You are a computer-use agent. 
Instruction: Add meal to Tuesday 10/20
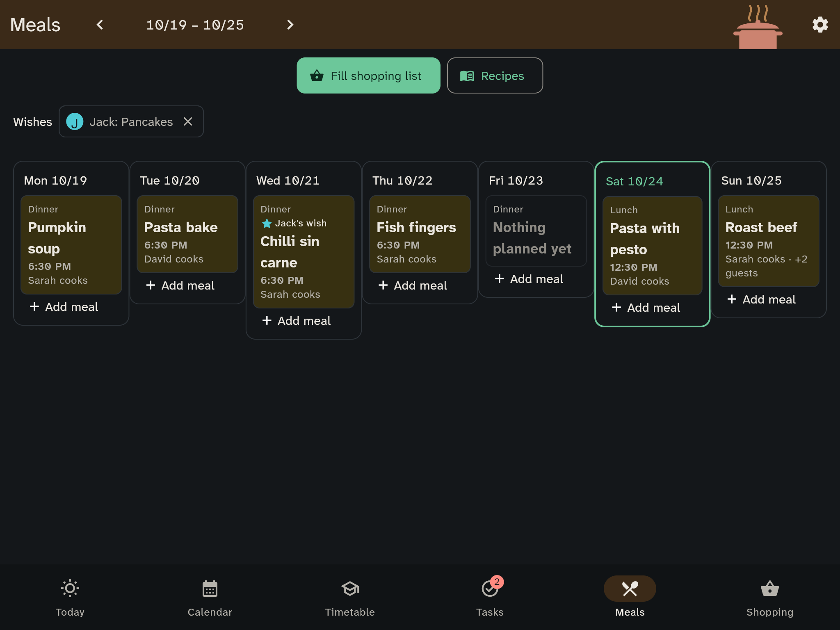180,285
